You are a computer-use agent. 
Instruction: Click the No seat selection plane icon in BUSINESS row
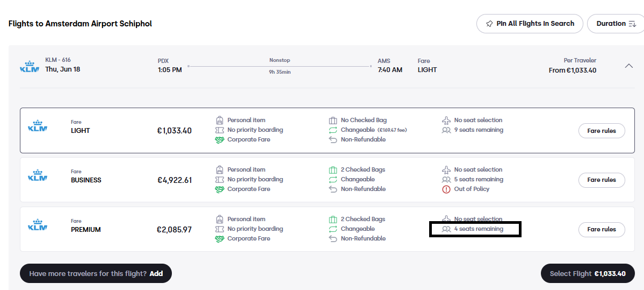click(446, 170)
